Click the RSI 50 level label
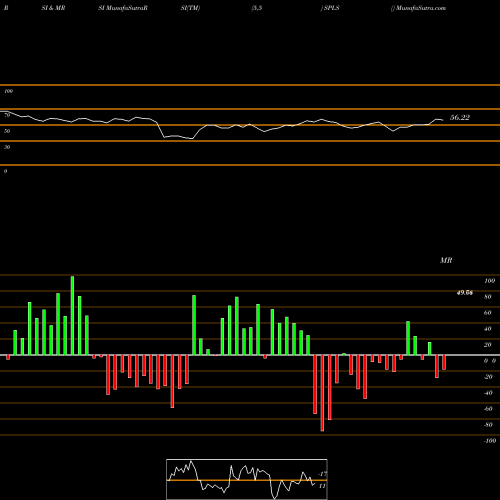This screenshot has width=500, height=500. (x=7, y=131)
